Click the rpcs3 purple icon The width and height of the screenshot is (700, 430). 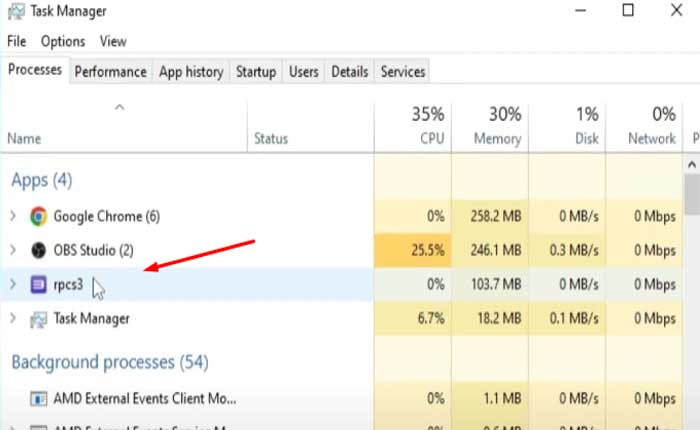(x=39, y=284)
